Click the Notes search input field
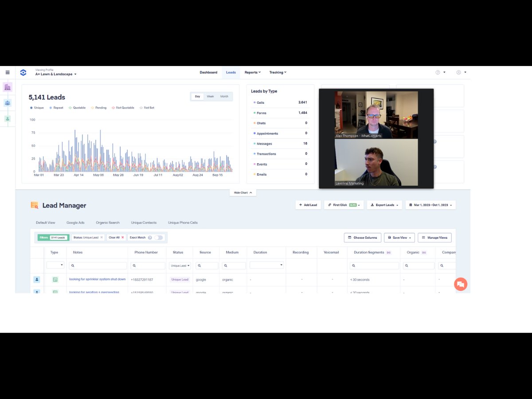 point(97,265)
